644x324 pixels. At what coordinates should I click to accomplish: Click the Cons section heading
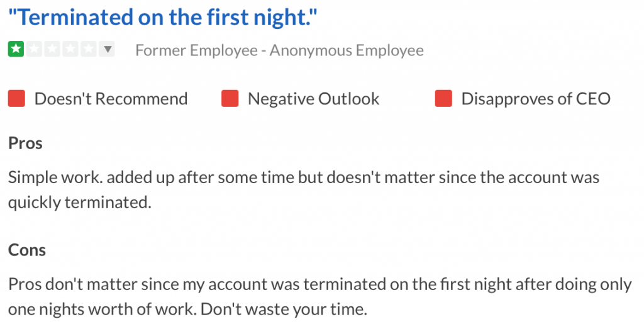[x=27, y=250]
